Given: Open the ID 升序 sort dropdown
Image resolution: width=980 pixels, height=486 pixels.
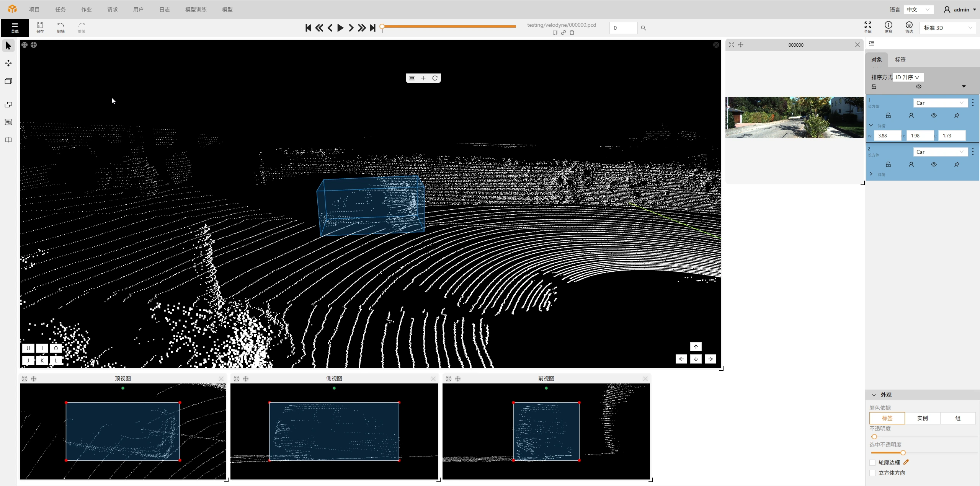Looking at the screenshot, I should pos(908,77).
